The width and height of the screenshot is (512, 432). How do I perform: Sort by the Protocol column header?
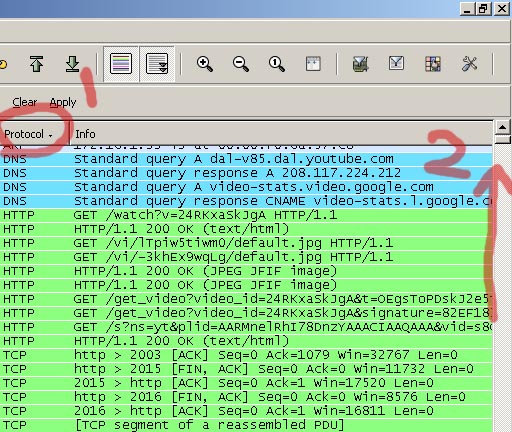click(x=34, y=134)
